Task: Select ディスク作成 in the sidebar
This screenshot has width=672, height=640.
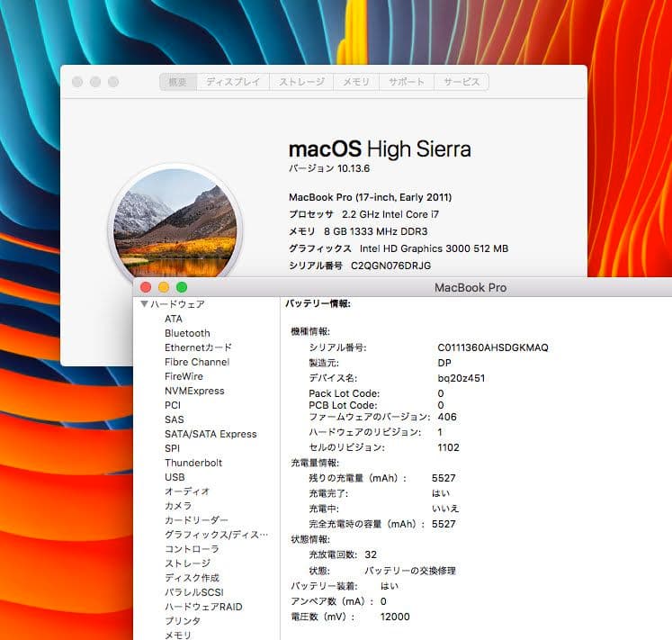Action: coord(192,578)
